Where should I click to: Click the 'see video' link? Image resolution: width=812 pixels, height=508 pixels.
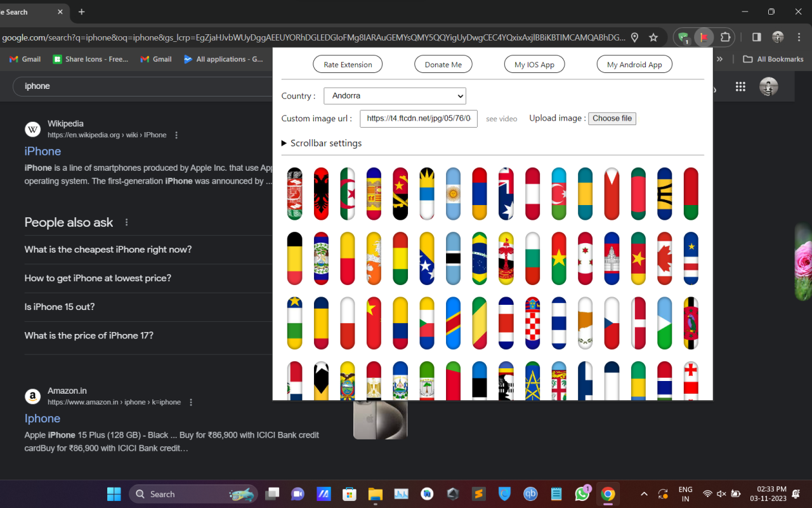pos(501,119)
